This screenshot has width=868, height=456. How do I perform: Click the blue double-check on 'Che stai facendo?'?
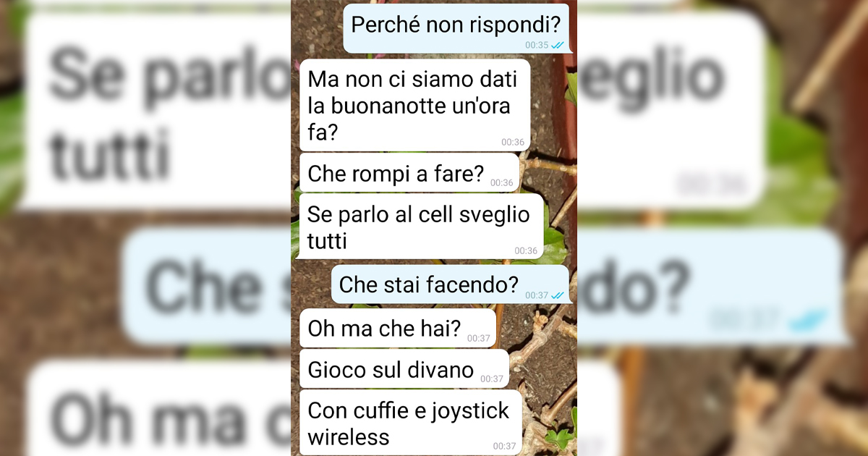tap(558, 295)
